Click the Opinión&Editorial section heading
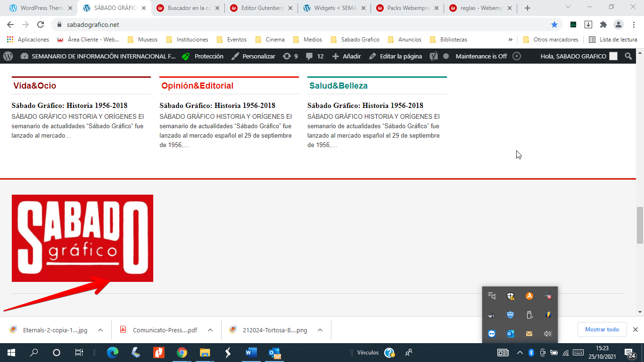 pos(198,86)
